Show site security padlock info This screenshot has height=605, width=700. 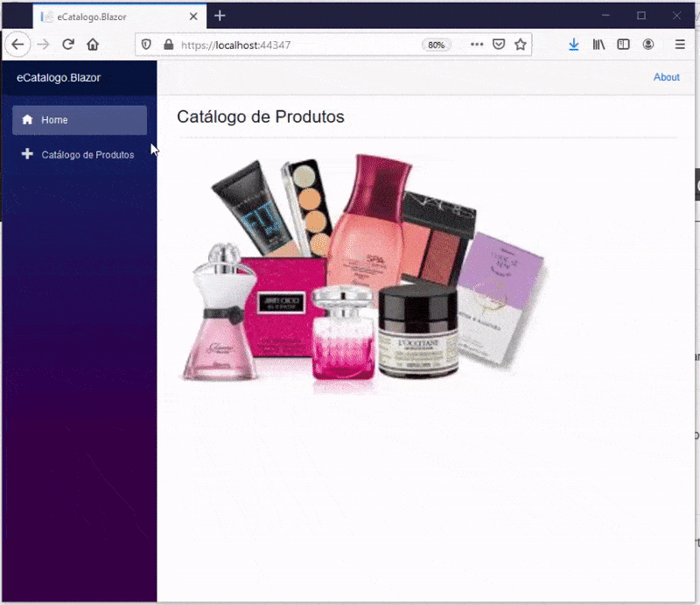coord(168,45)
